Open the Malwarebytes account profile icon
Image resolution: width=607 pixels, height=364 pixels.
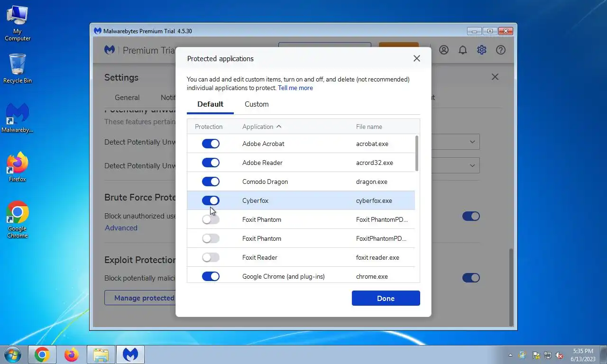(444, 50)
